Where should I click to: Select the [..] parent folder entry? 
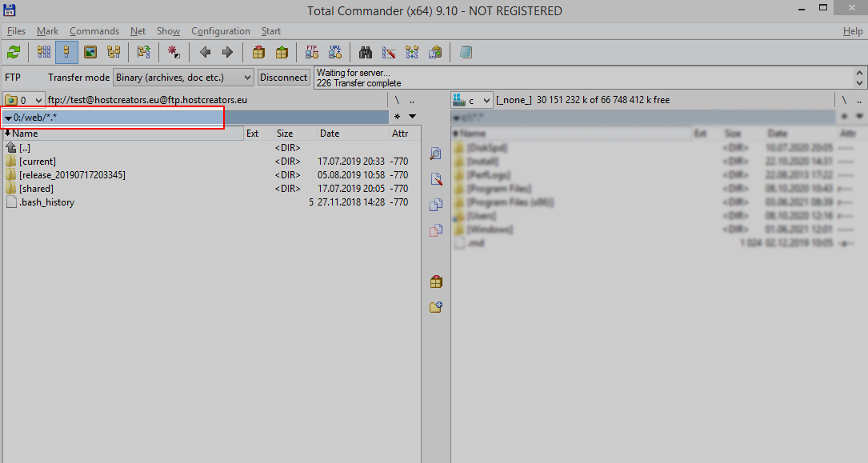click(211, 148)
